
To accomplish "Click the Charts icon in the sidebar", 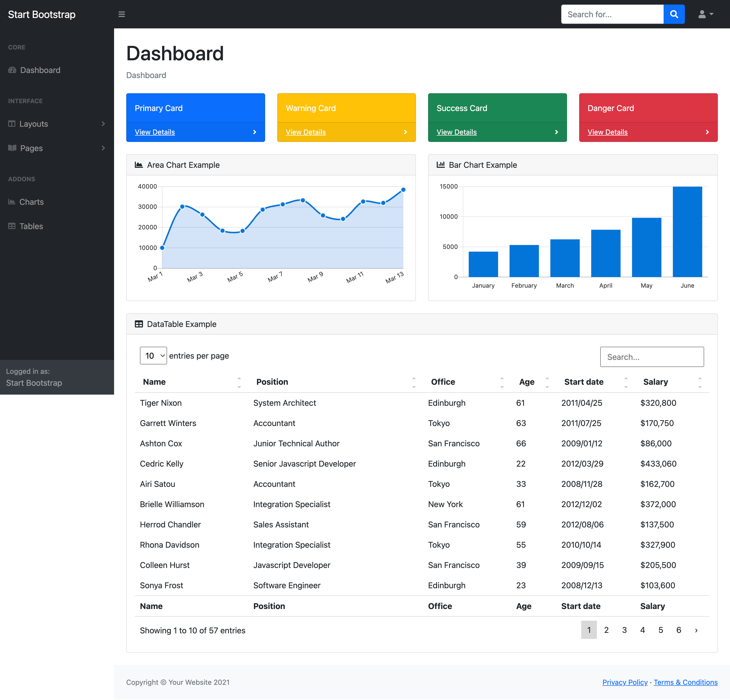I will click(12, 202).
